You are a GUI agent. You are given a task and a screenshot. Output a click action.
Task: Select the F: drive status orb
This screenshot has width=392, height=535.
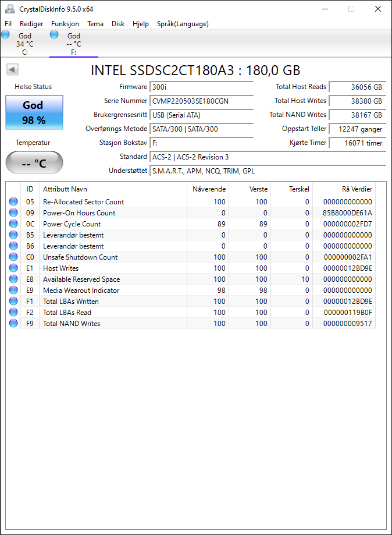[54, 34]
